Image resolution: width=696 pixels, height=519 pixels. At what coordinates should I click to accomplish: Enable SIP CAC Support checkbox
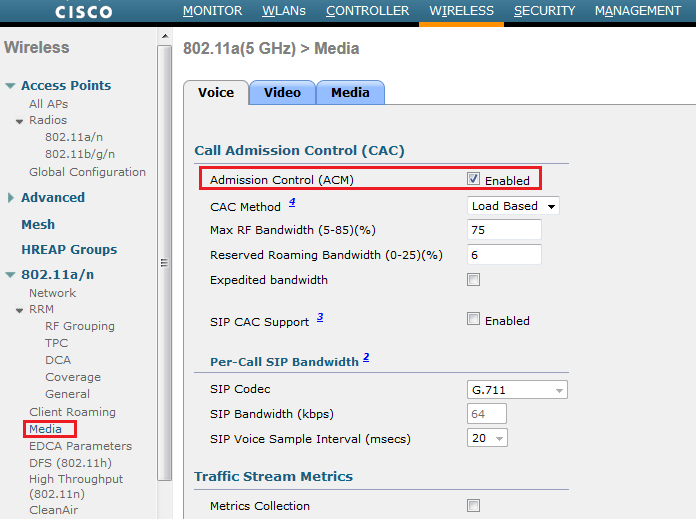click(473, 320)
